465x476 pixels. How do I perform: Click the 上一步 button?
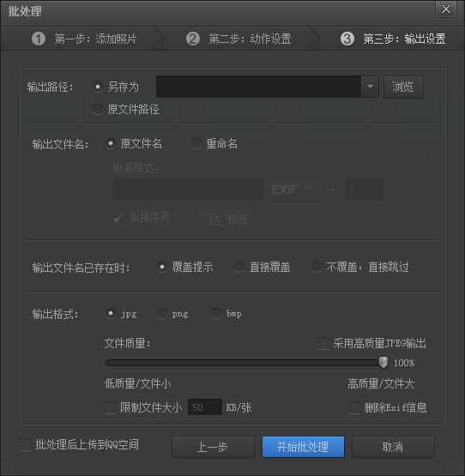pos(213,447)
